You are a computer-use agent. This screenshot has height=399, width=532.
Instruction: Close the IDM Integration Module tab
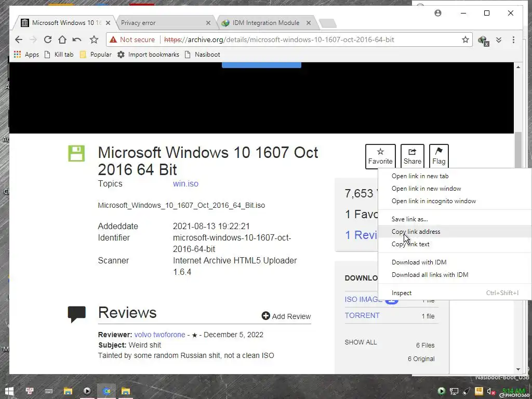coord(309,23)
